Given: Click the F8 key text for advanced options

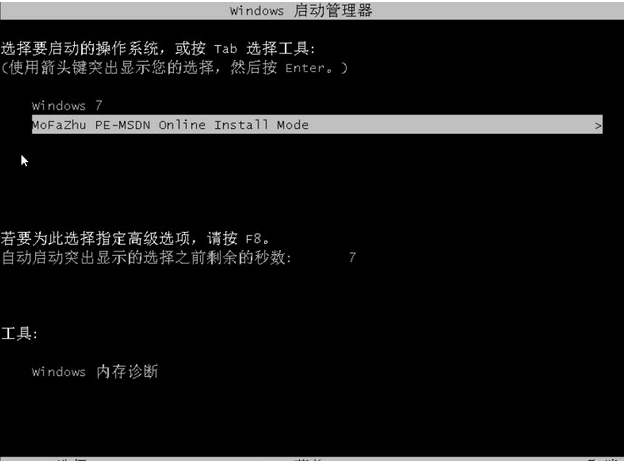Looking at the screenshot, I should tap(253, 239).
